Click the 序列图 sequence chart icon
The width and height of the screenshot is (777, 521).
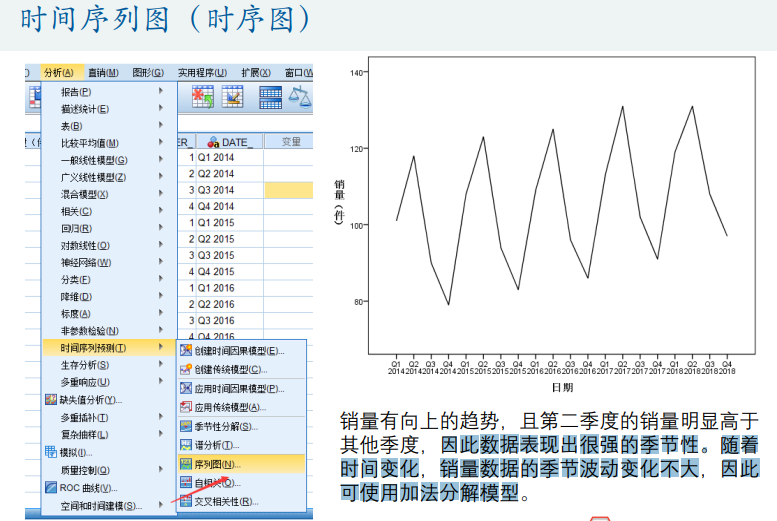186,464
